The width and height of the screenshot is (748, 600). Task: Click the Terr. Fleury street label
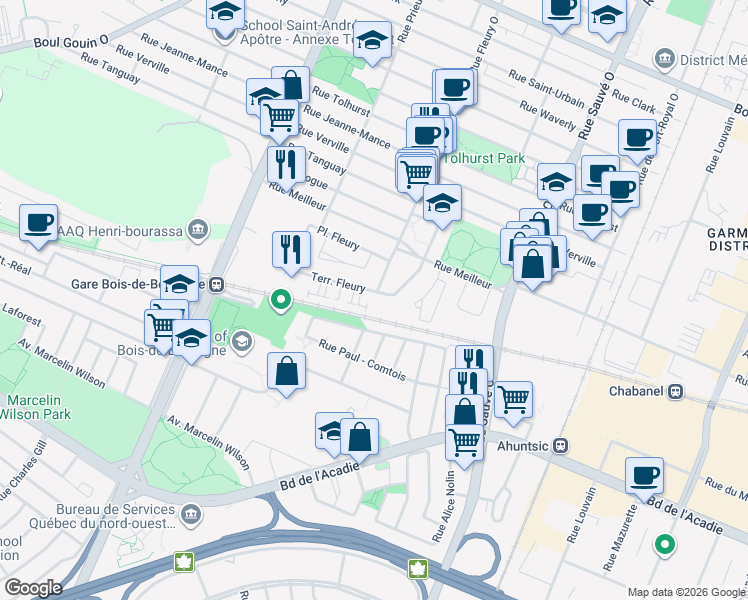(x=339, y=282)
